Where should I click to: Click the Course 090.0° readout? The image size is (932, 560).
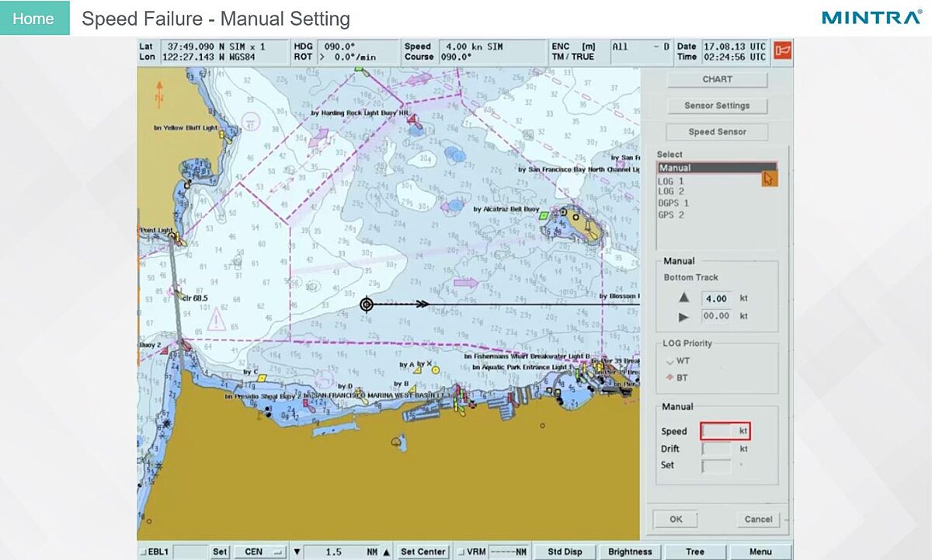coord(454,57)
